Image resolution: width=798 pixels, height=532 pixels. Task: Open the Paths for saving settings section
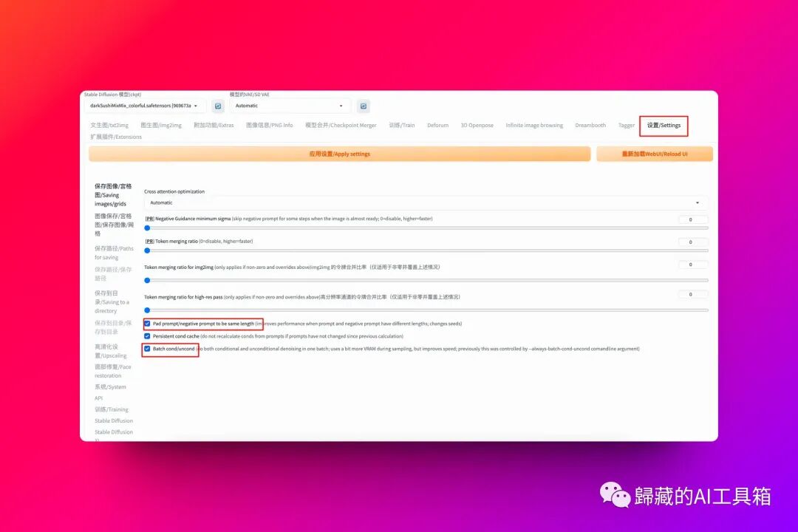(114, 253)
